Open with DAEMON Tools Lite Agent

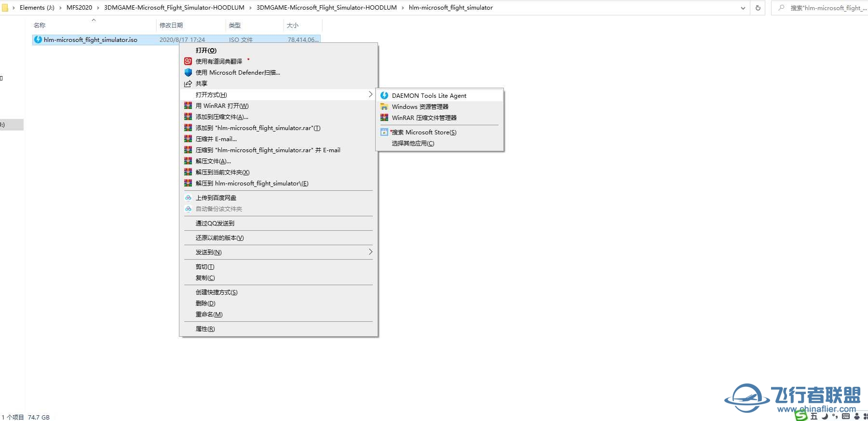point(439,95)
